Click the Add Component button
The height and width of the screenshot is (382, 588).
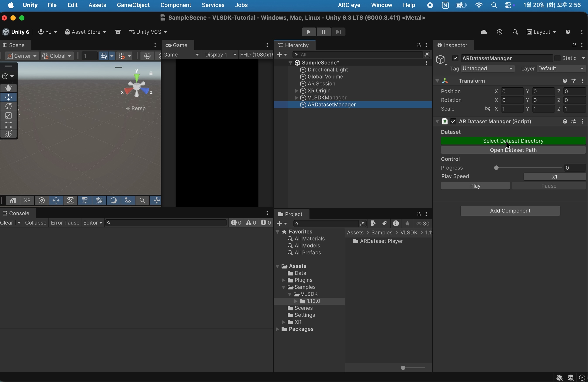(x=510, y=211)
